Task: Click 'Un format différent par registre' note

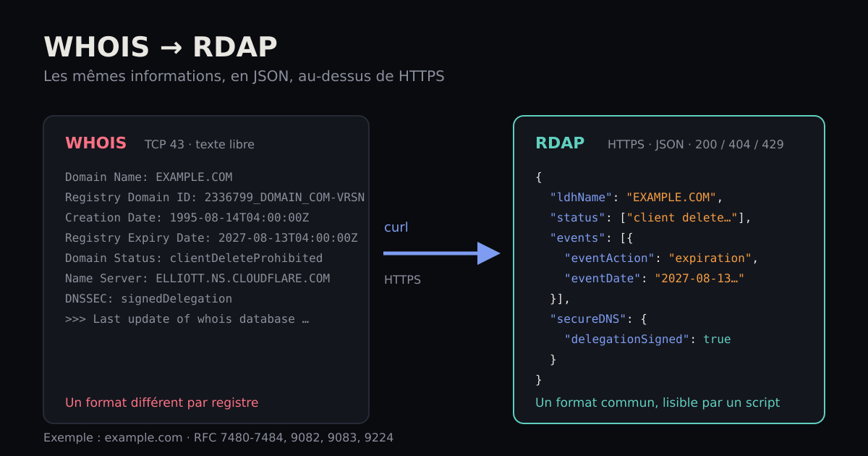Action: click(x=161, y=402)
